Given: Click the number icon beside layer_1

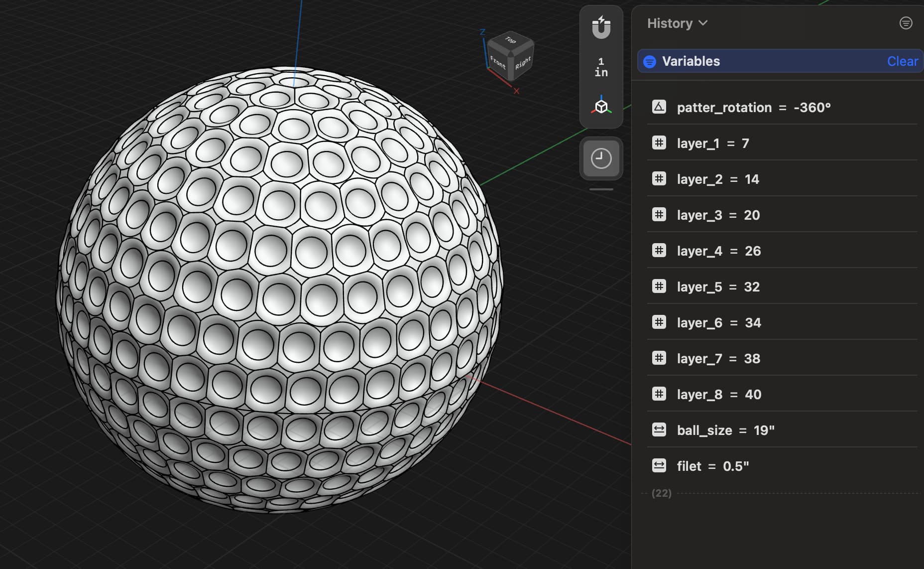Looking at the screenshot, I should point(659,142).
